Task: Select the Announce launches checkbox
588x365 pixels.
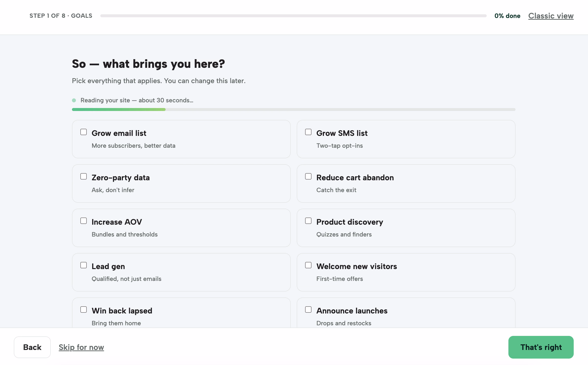Action: pos(308,310)
